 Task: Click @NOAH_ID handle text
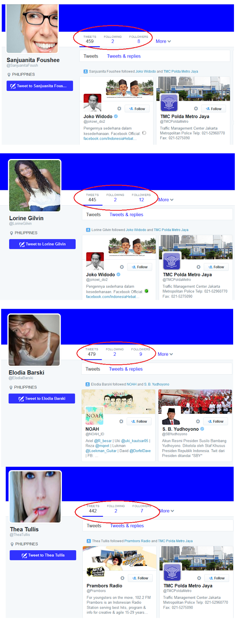tap(94, 434)
